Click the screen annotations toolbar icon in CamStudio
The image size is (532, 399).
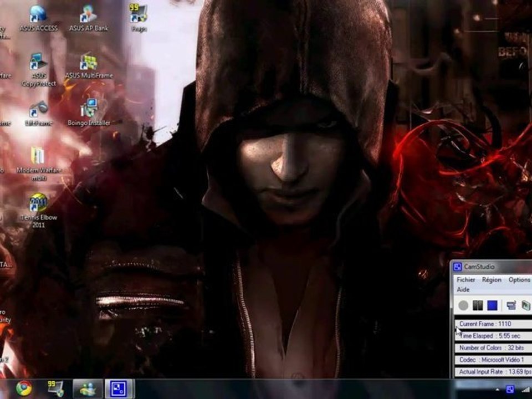coord(511,305)
